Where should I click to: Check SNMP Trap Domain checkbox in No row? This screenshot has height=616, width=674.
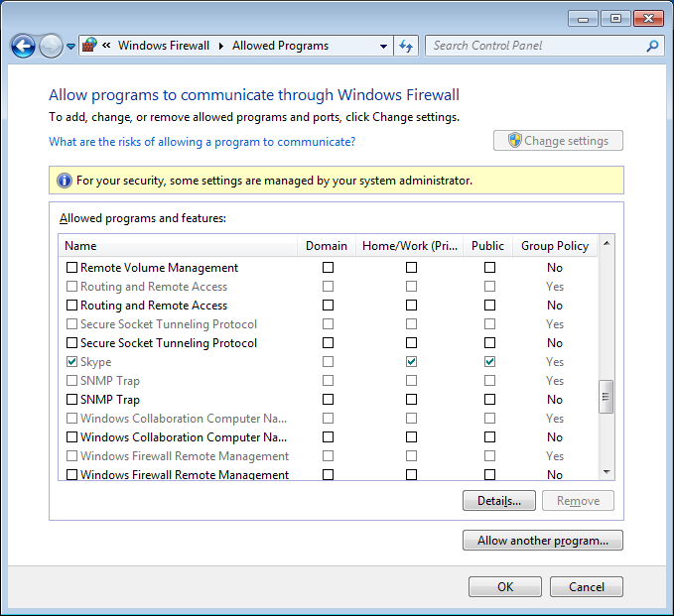coord(328,400)
